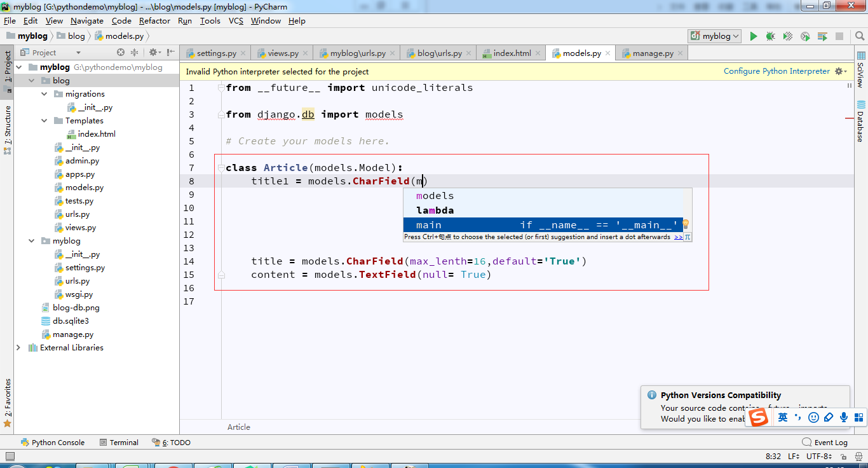Open the Event Log
The height and width of the screenshot is (468, 868).
coord(825,443)
